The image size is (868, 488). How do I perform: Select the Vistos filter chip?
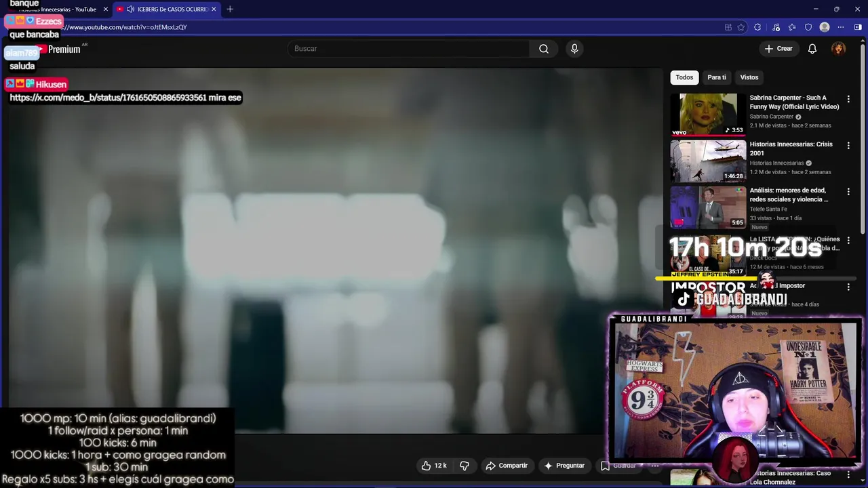[749, 77]
